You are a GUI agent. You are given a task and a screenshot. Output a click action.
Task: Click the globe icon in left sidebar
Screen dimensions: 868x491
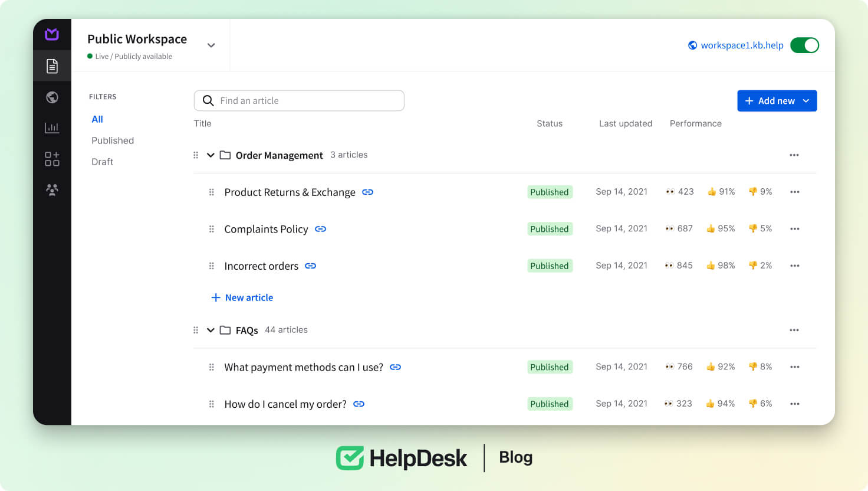(52, 97)
